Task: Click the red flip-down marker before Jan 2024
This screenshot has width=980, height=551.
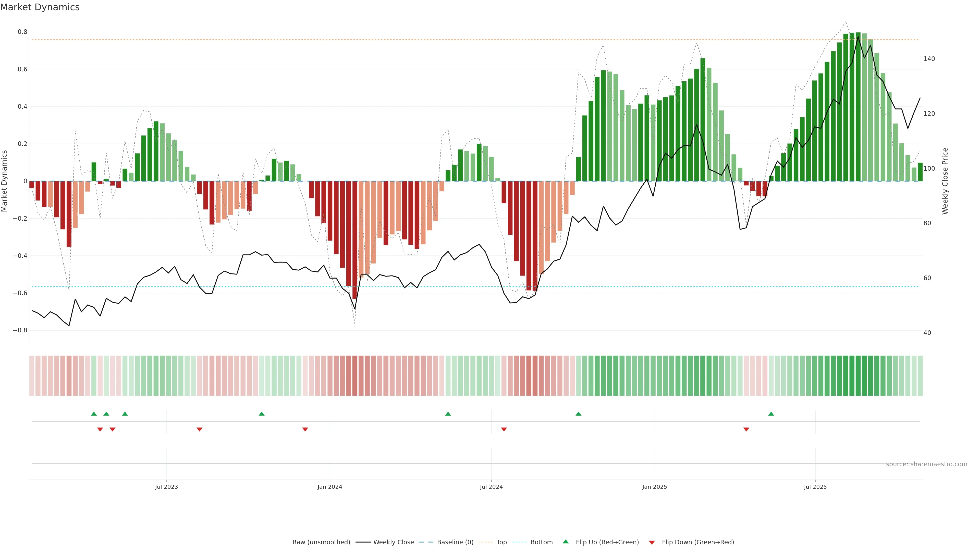Action: (x=305, y=429)
